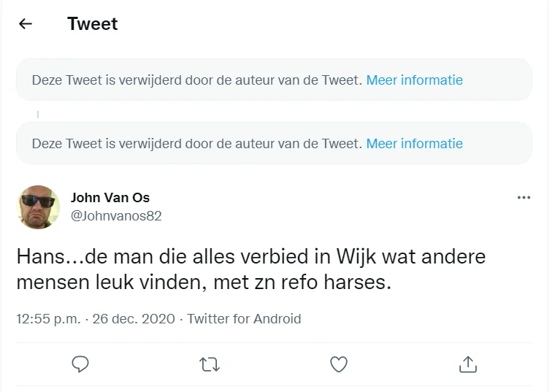Click the John Van Os display name
This screenshot has height=392, width=555.
tap(110, 197)
